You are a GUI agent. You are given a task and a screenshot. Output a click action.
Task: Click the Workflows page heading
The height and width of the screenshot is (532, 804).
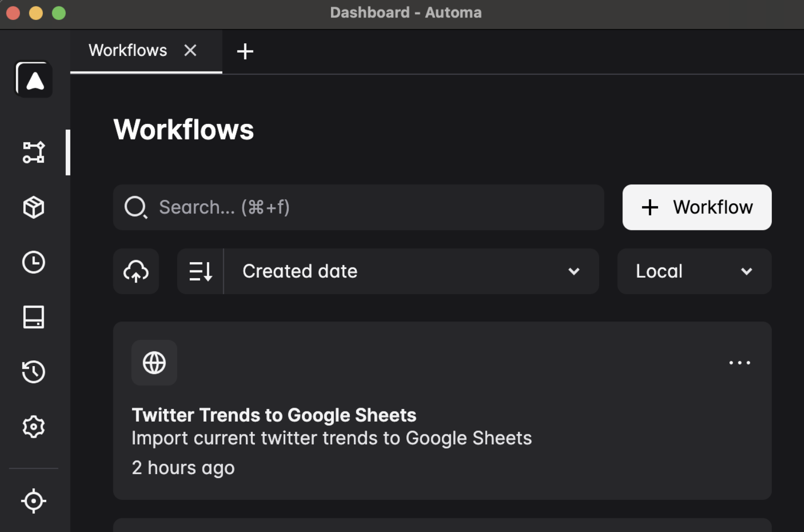coord(184,130)
